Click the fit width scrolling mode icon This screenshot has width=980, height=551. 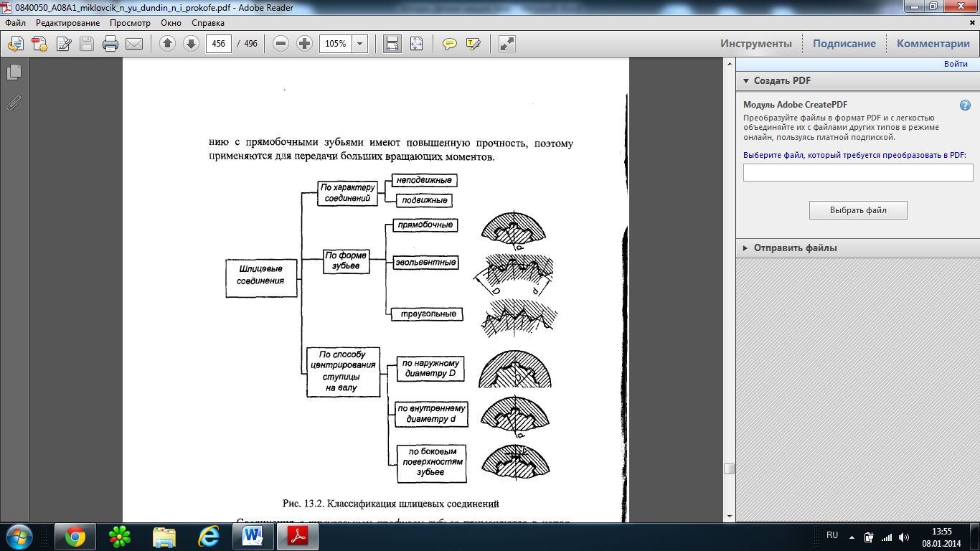pyautogui.click(x=392, y=44)
